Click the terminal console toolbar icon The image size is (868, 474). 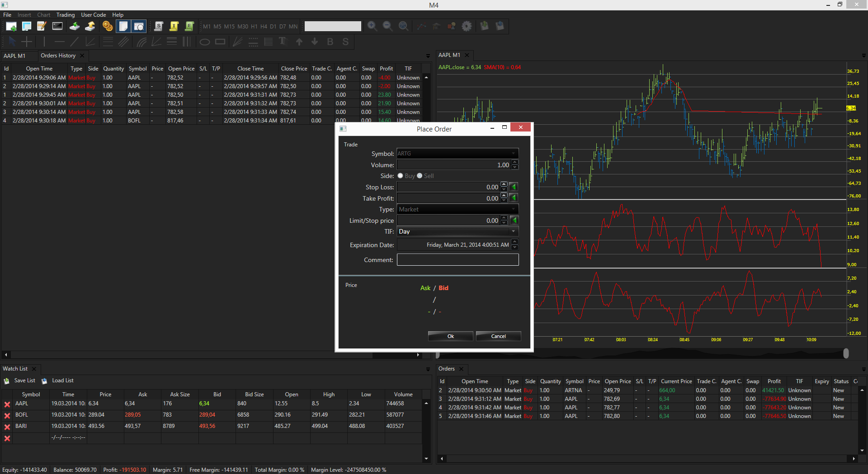click(57, 26)
